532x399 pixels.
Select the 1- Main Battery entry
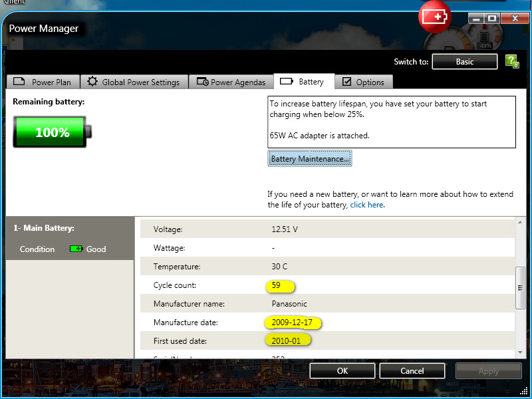(x=44, y=228)
